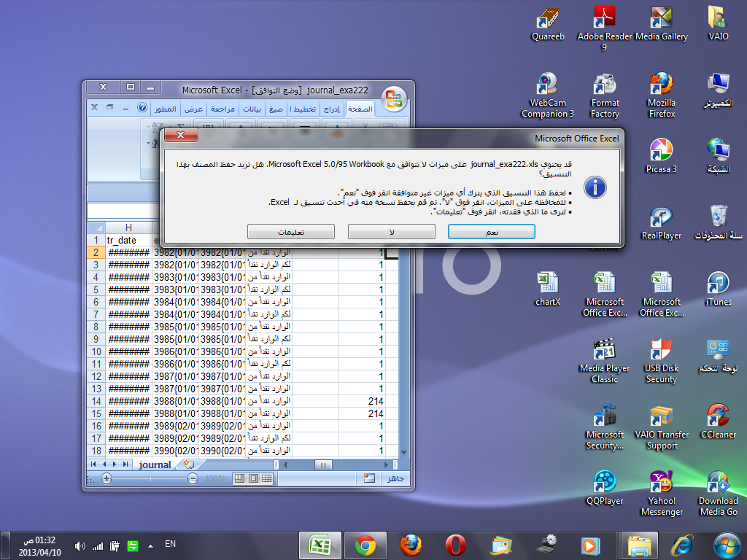Click the vertical scrollbar down arrow
The image size is (747, 560).
[x=403, y=453]
